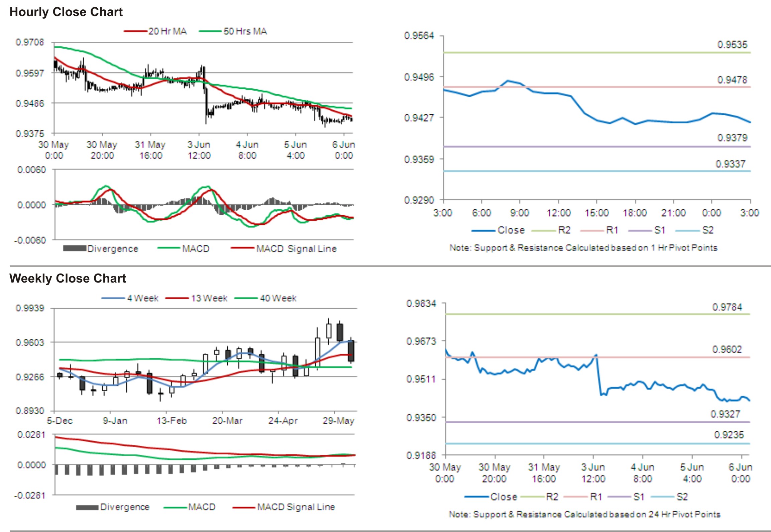Screen dimensions: 771x532
Task: Click the 0.0281 weekly MACD axis label
Action: point(31,435)
